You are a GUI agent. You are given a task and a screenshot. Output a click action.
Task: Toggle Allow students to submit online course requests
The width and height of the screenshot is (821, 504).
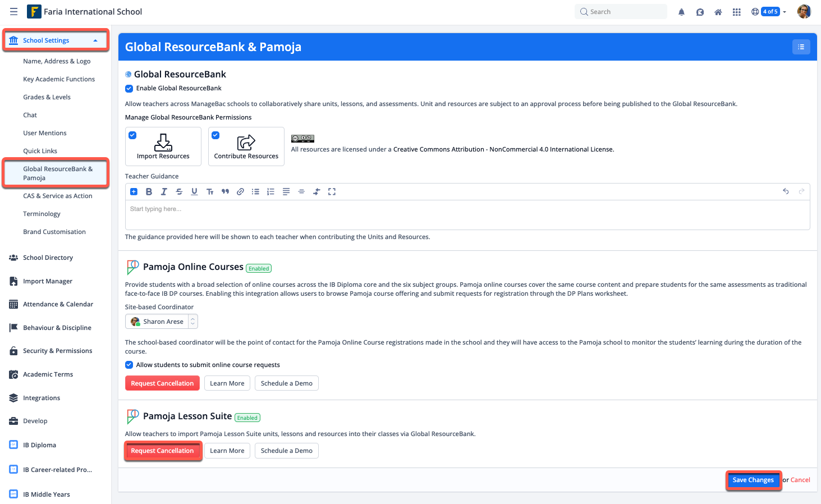coord(129,365)
